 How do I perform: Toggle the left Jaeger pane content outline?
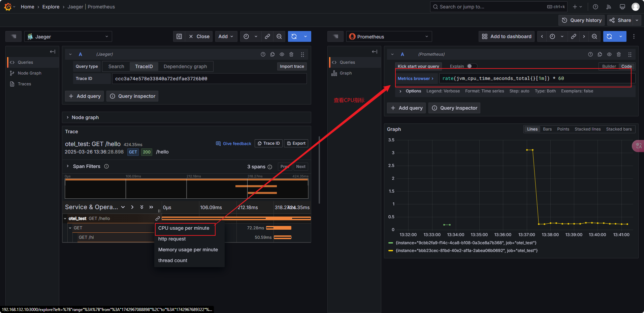[x=14, y=36]
